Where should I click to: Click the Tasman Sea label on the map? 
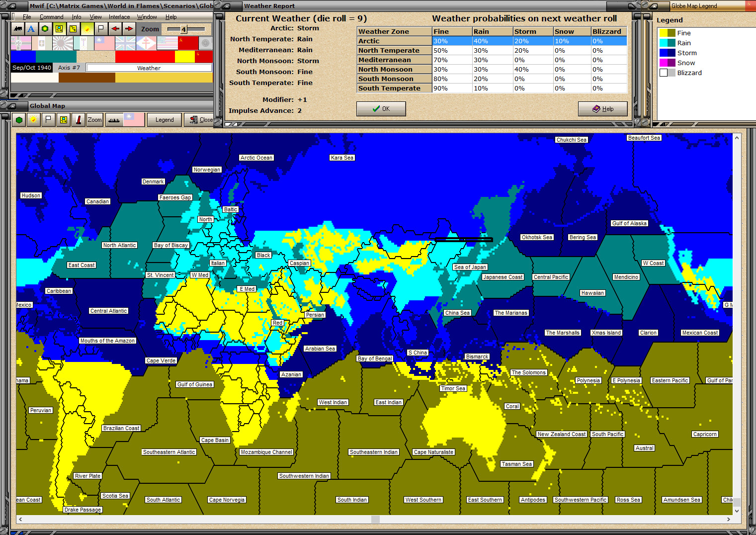coord(517,464)
